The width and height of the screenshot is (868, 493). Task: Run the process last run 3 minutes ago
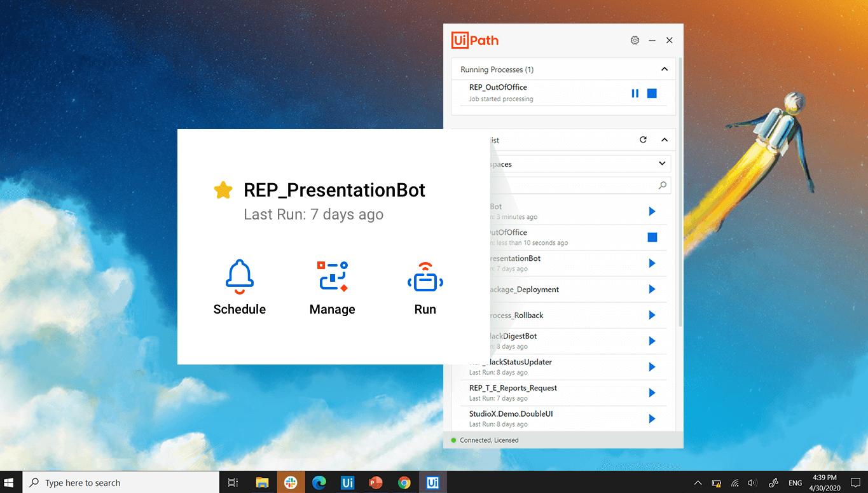(x=652, y=211)
